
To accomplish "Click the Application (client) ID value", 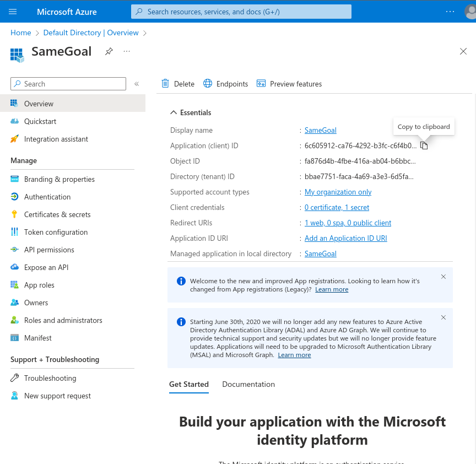I will coord(360,146).
